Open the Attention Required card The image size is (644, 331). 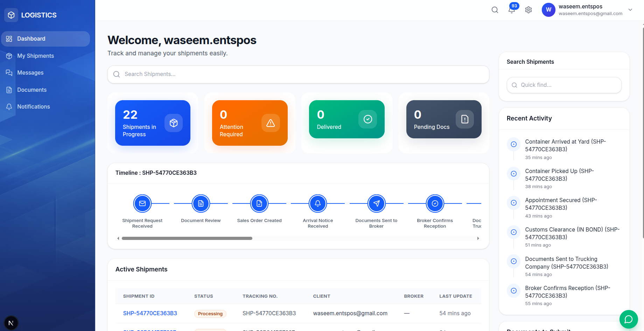[250, 123]
